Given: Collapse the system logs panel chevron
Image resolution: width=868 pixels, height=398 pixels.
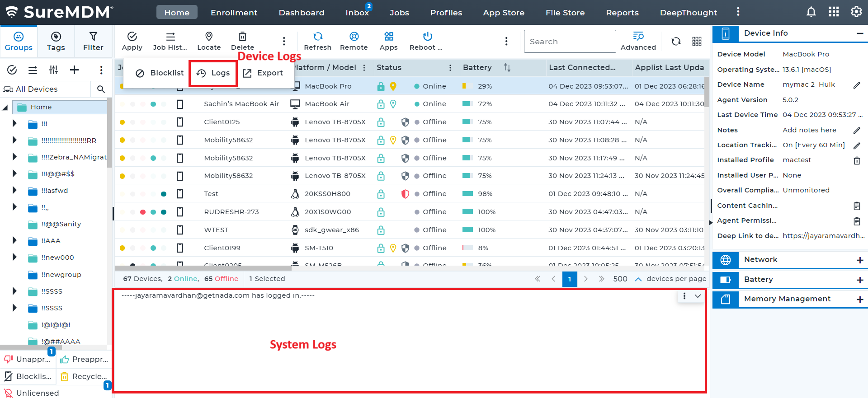Looking at the screenshot, I should click(698, 296).
